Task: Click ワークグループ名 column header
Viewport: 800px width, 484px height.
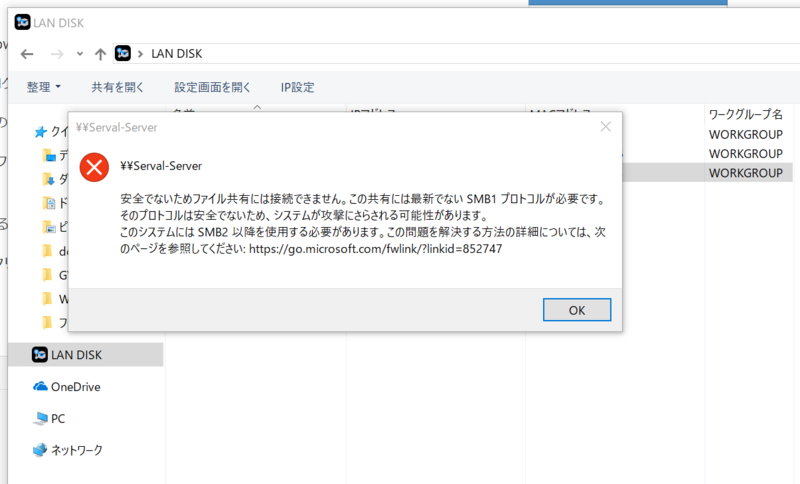Action: [x=745, y=114]
